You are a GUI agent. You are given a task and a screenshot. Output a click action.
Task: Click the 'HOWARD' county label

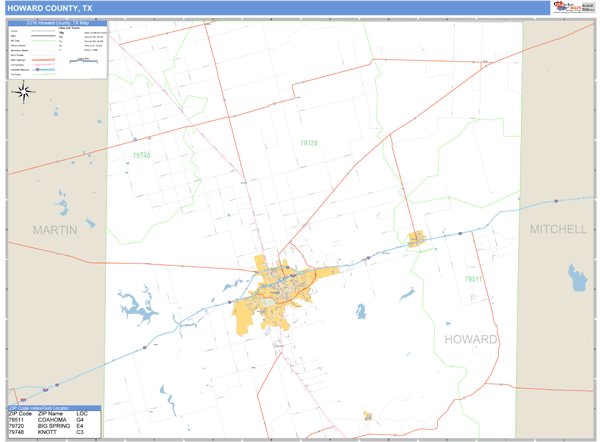tap(471, 339)
